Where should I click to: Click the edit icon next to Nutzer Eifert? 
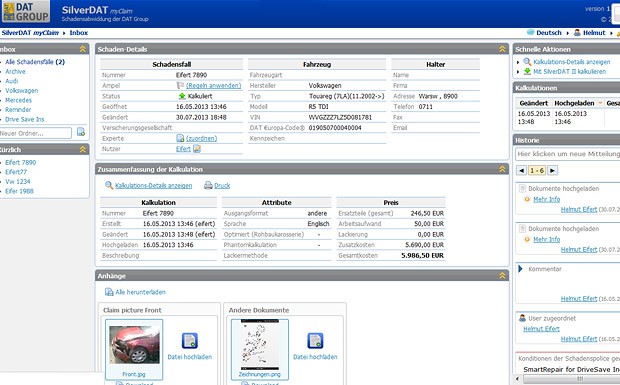(197, 149)
